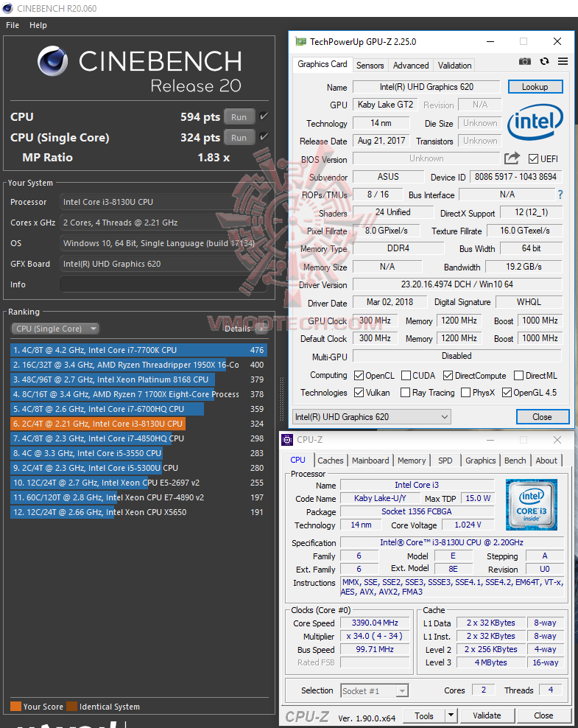Select the GPU-Z Graphics Card tab
This screenshot has width=578, height=728.
pos(323,64)
